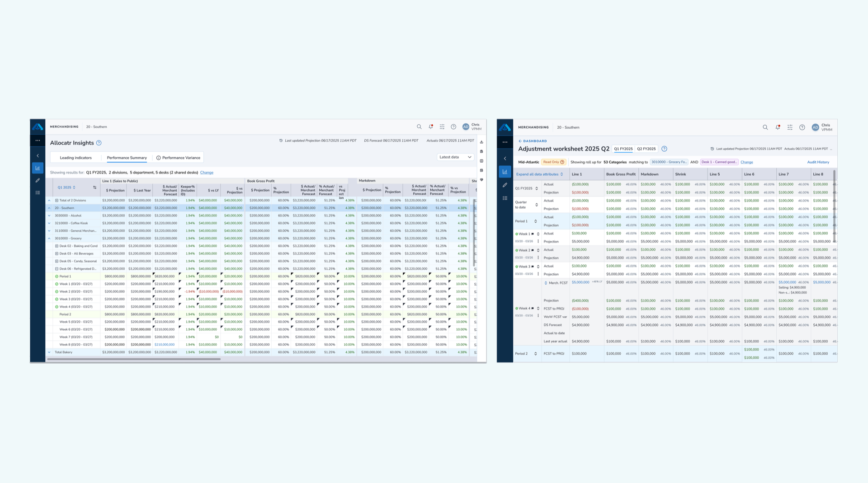Screen dimensions: 868x483
Task: Open filter settings sliders in Insights header
Action: [442, 127]
